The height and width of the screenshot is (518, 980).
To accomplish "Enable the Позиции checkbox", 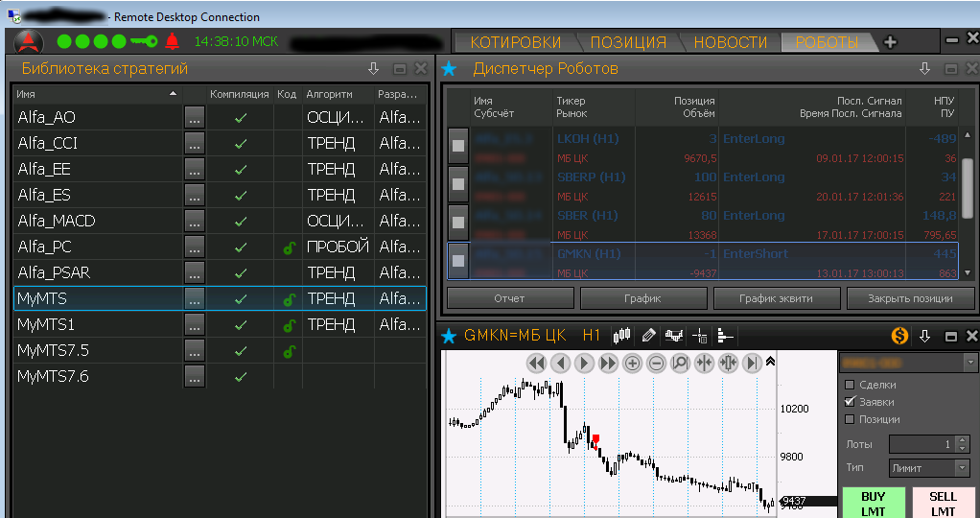I will pyautogui.click(x=849, y=419).
